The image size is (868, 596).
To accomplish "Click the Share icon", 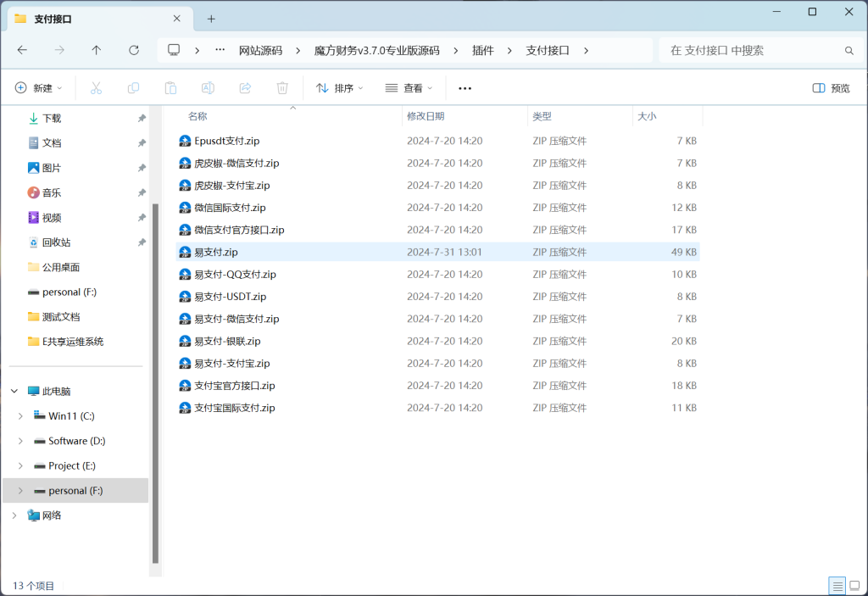I will coord(244,87).
